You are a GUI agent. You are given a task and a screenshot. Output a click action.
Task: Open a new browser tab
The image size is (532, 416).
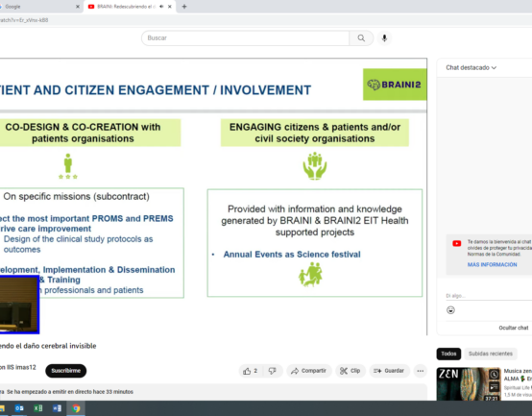coord(184,7)
